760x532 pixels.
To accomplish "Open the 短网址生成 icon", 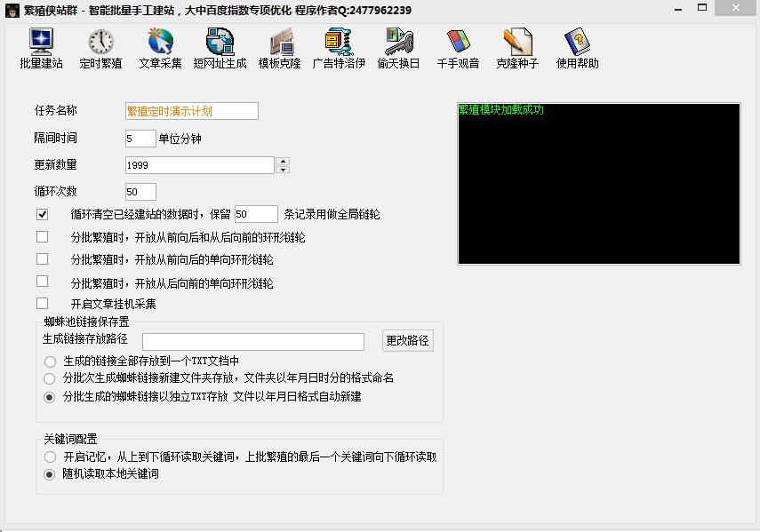I will pyautogui.click(x=220, y=49).
